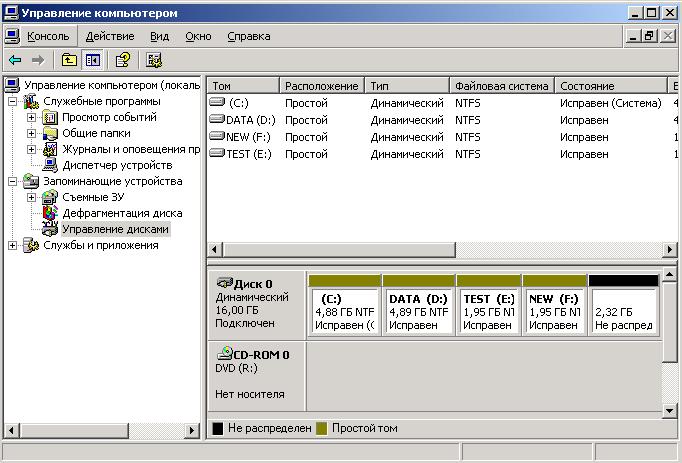Open the Справка menu

(x=249, y=36)
